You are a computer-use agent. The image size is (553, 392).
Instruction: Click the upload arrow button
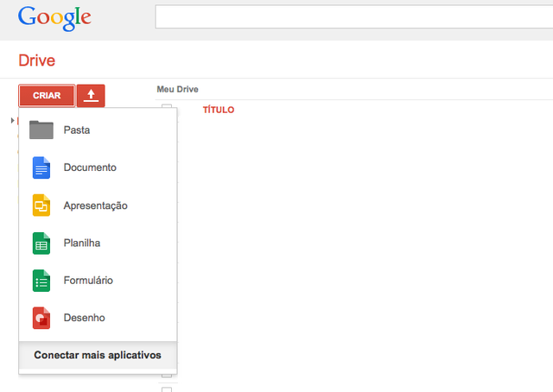91,96
